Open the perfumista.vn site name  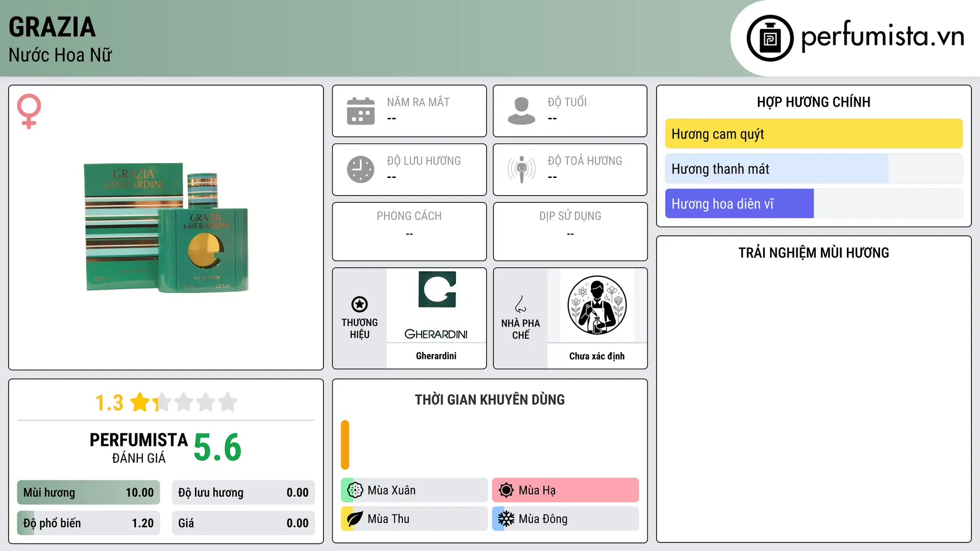883,36
